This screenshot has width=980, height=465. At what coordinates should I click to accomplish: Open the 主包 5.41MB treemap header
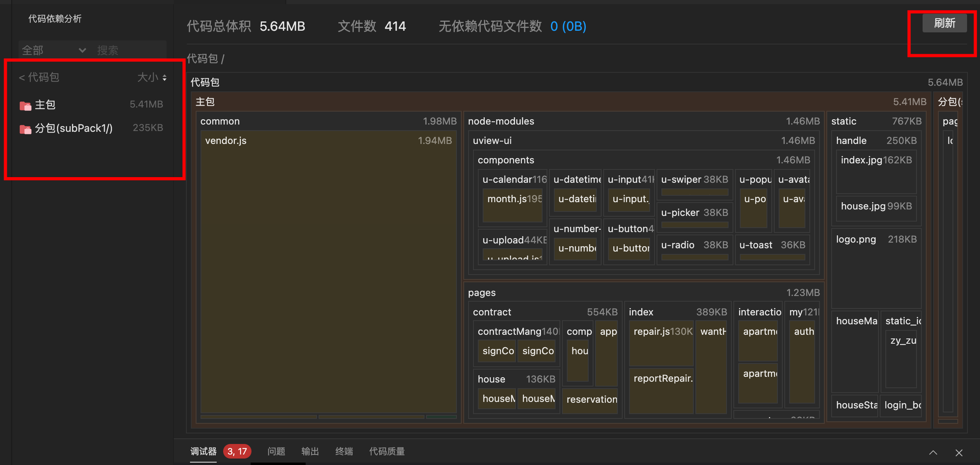[561, 101]
